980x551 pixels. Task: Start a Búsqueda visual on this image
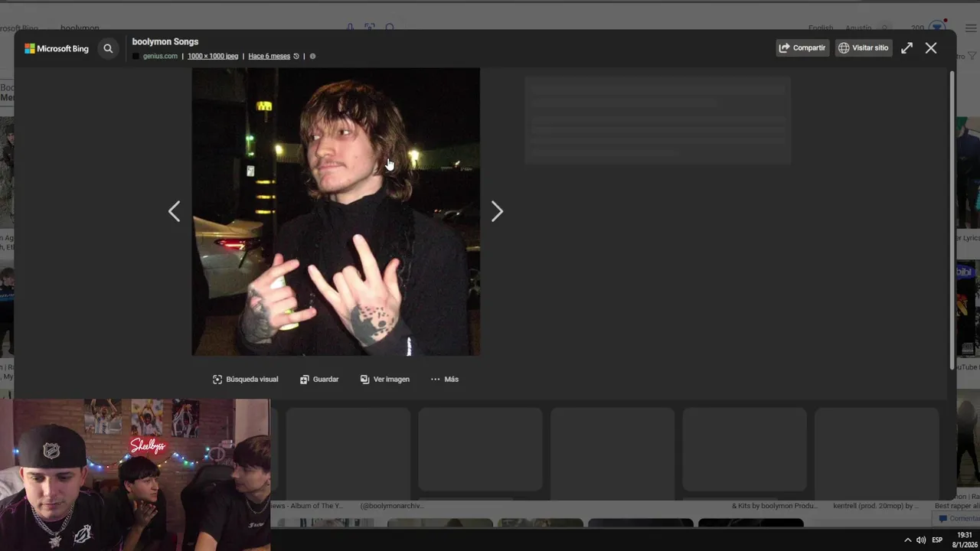[246, 379]
